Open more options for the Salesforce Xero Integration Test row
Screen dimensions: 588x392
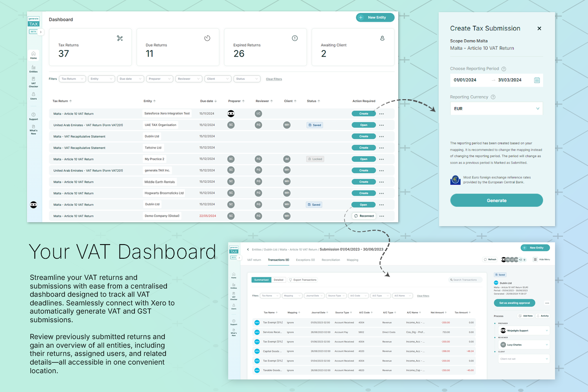click(381, 114)
